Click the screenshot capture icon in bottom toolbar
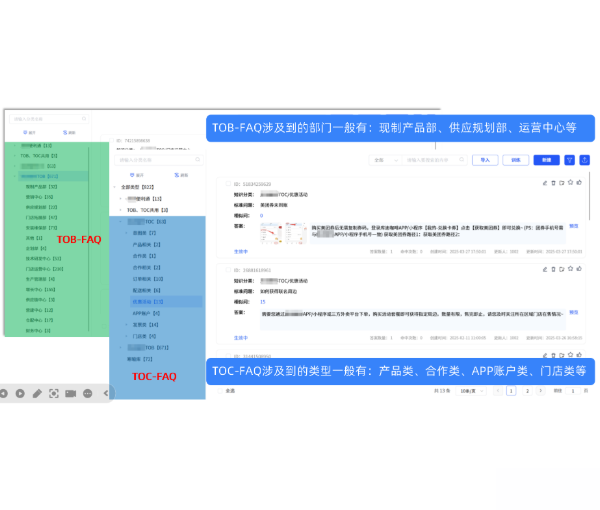Viewport: 600px width, 510px height. coord(54,393)
